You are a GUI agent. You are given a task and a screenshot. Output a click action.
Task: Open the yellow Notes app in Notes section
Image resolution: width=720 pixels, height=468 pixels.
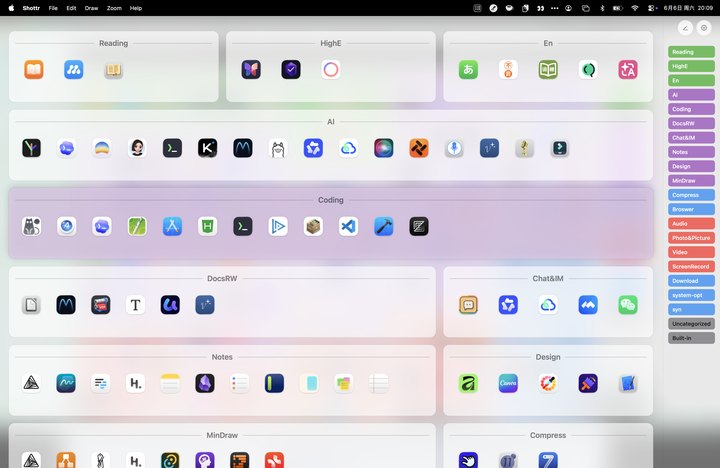tap(170, 383)
